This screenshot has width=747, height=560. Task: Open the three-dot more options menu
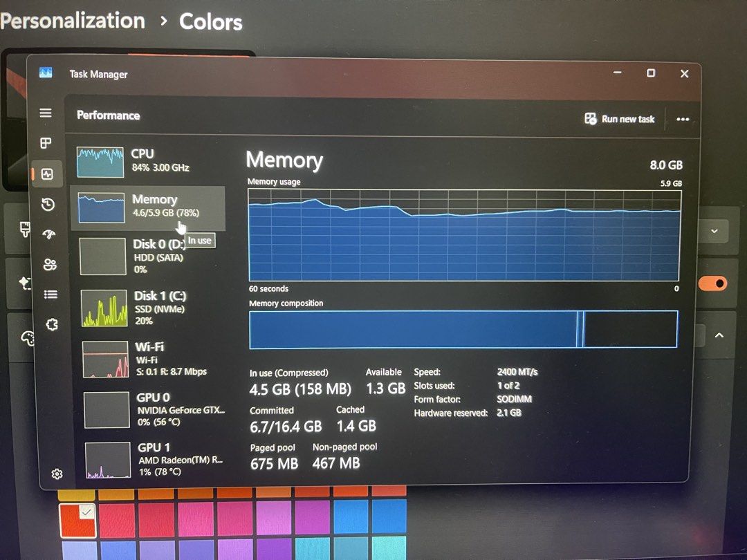683,119
